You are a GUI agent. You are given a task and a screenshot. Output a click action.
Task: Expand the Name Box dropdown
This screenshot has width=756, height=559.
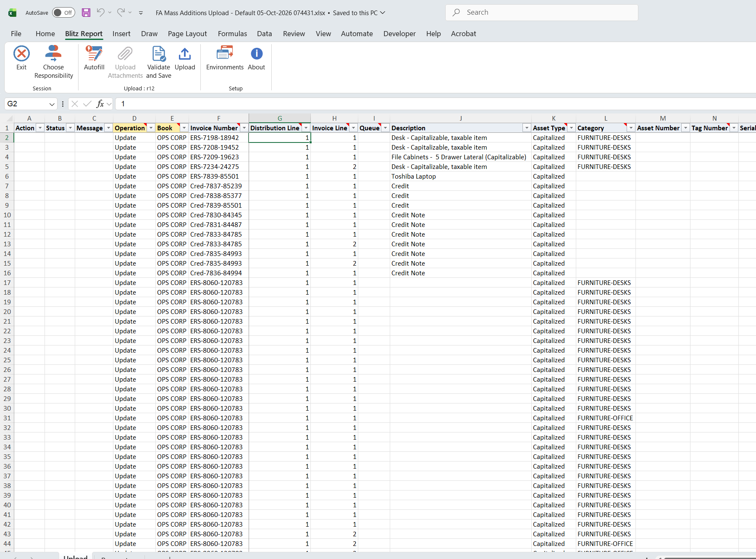pyautogui.click(x=52, y=104)
